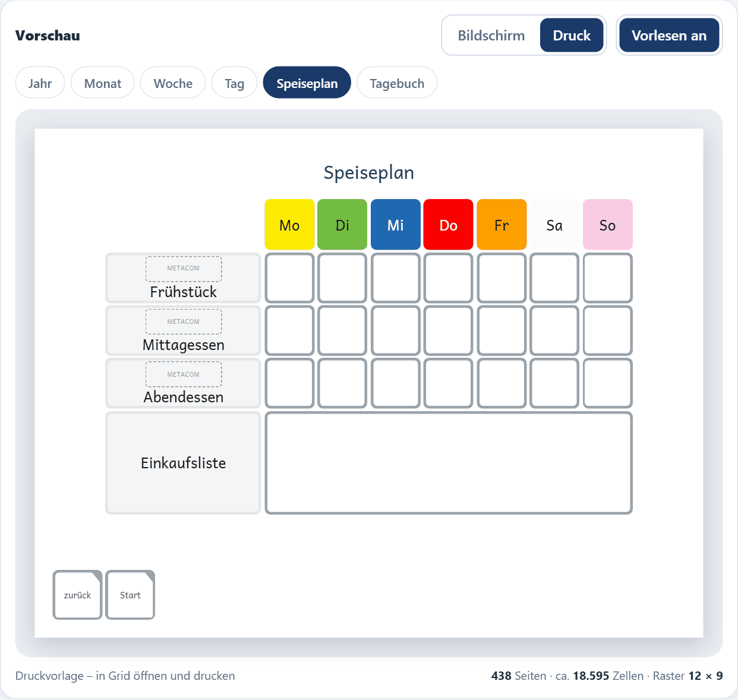The image size is (738, 700).
Task: Click the Mittagessen cell for Sa
Action: pyautogui.click(x=554, y=331)
